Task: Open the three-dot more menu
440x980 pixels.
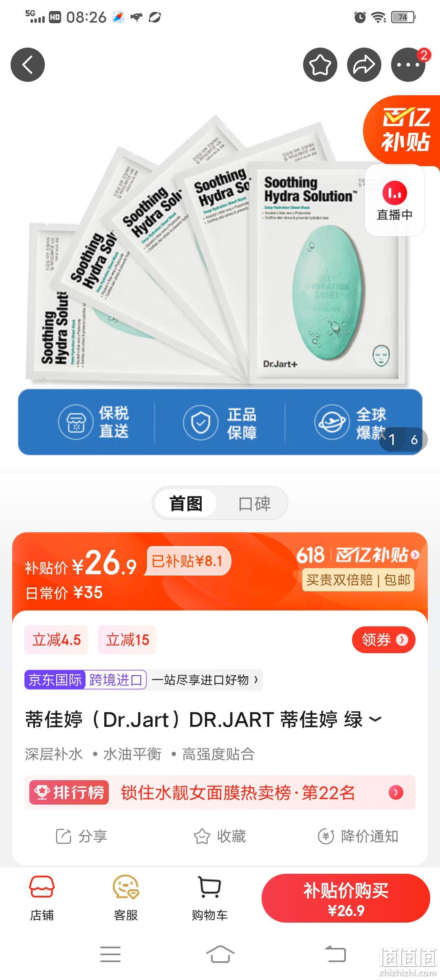Action: tap(408, 65)
